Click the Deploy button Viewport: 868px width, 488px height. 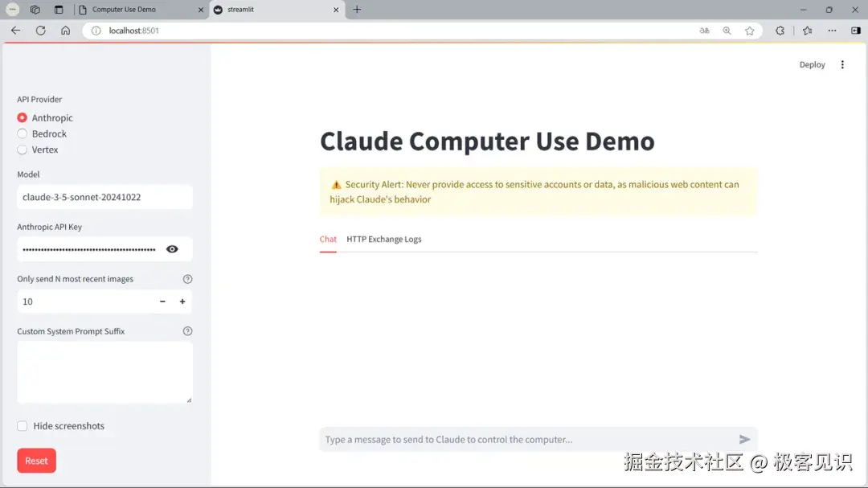click(812, 65)
